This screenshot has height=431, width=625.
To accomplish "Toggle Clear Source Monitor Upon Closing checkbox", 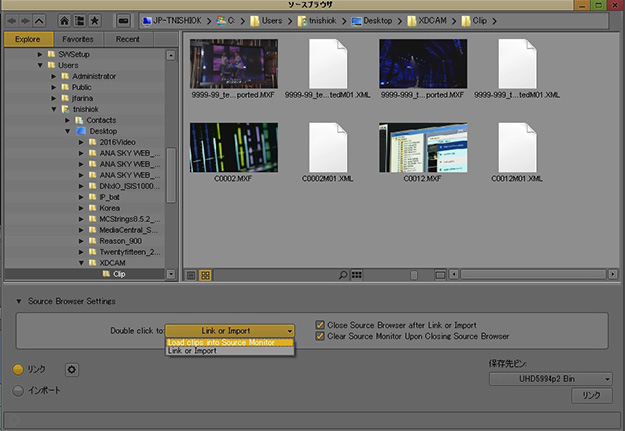I will 320,336.
